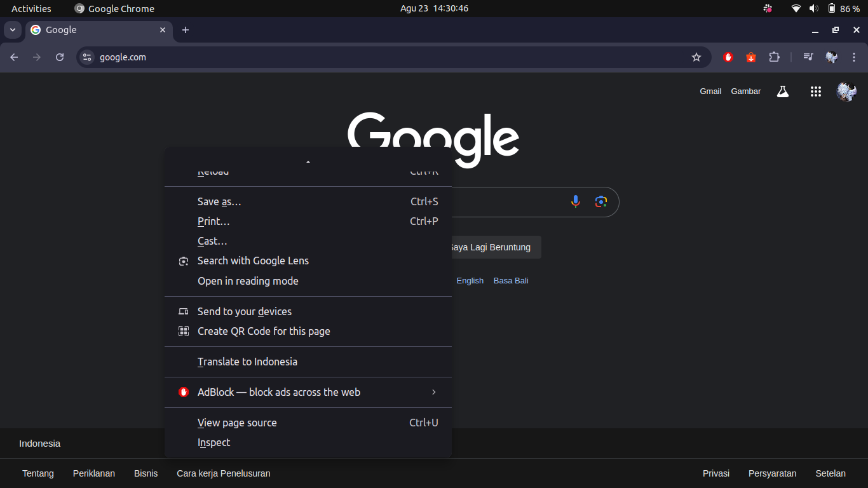Viewport: 868px width, 488px height.
Task: Click the reload page icon
Action: [x=60, y=57]
